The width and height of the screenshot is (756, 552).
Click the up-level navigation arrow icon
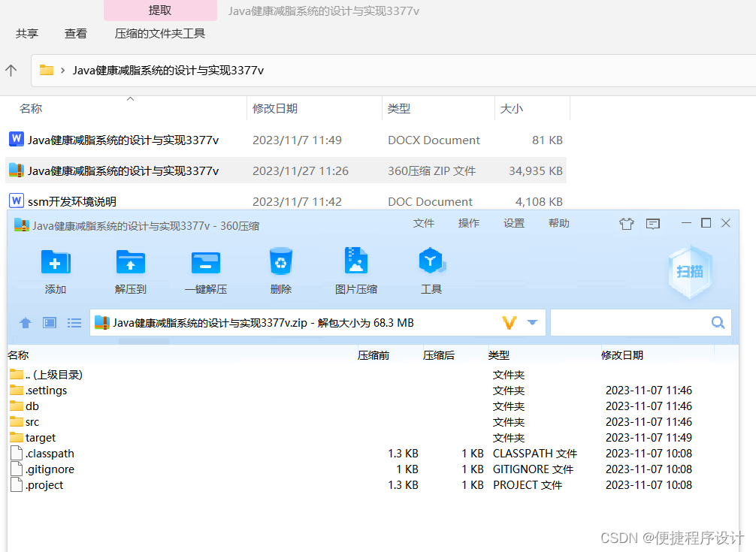point(25,322)
